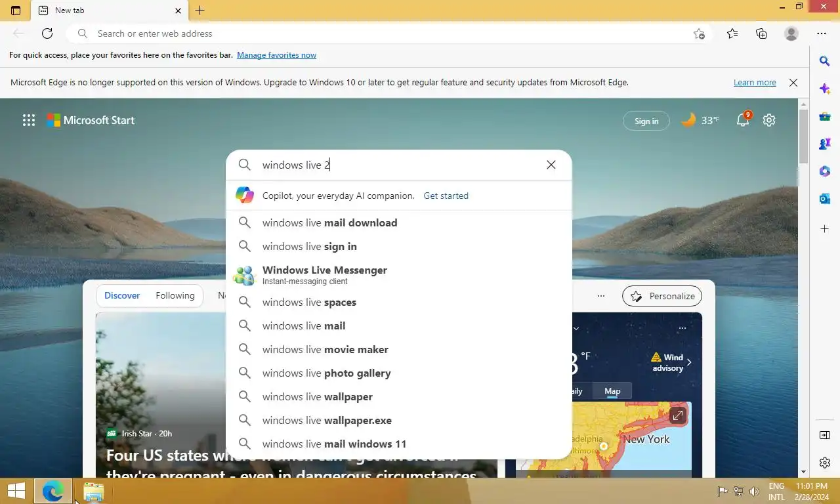Image resolution: width=840 pixels, height=504 pixels.
Task: Open Microsoft Start app launcher grid
Action: (28, 120)
